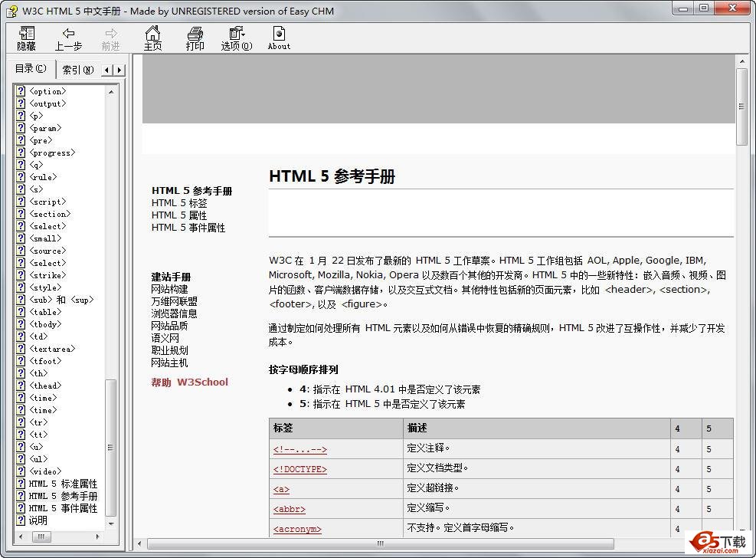Viewport: 756px width, 558px height.
Task: Click the tree panel scroll-down arrow
Action: (x=111, y=524)
